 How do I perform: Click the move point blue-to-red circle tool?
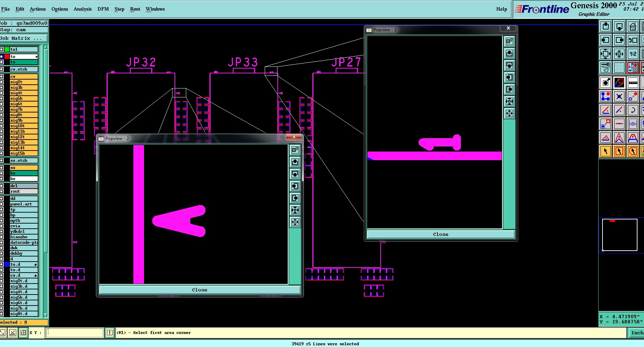[633, 96]
